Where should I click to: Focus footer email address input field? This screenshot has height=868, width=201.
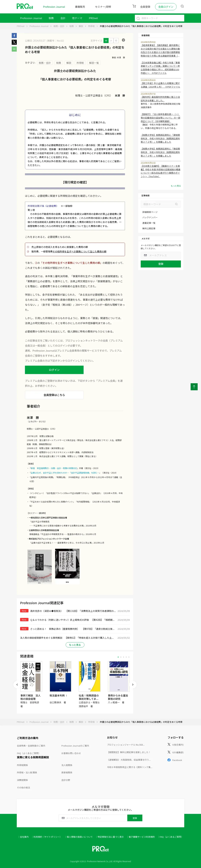(93, 818)
